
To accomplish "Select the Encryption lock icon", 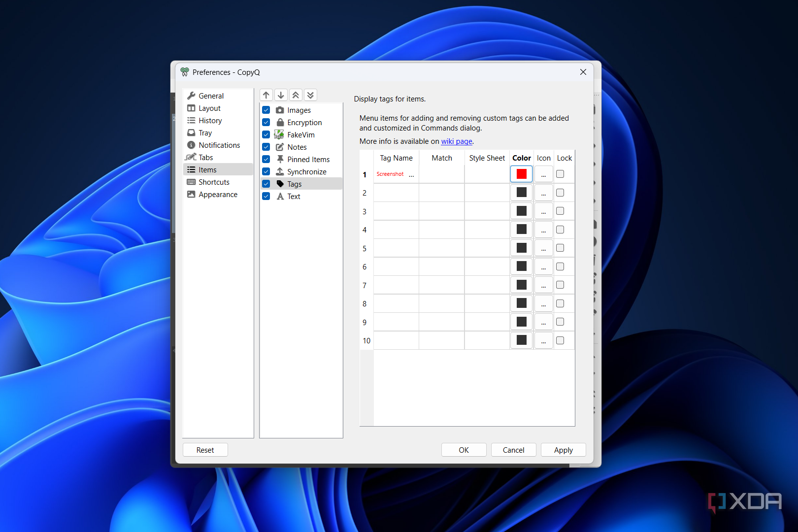I will coord(280,122).
